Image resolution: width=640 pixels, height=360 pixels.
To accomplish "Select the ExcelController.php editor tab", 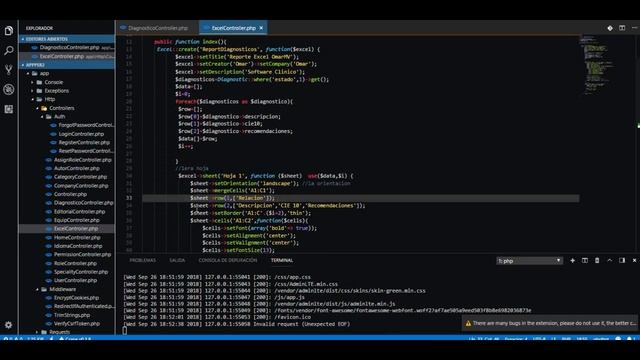I will 233,28.
